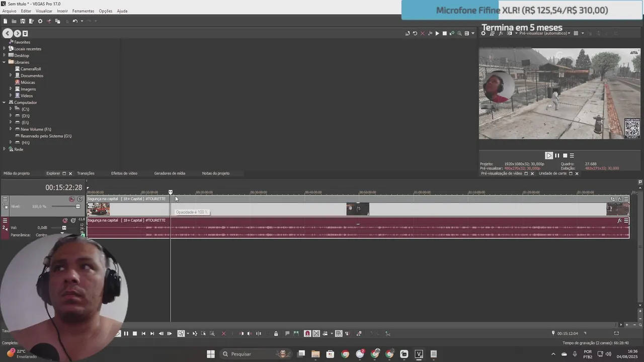This screenshot has height=362, width=644.
Task: Expand New Volume (F:\) drive
Action: pyautogui.click(x=11, y=129)
